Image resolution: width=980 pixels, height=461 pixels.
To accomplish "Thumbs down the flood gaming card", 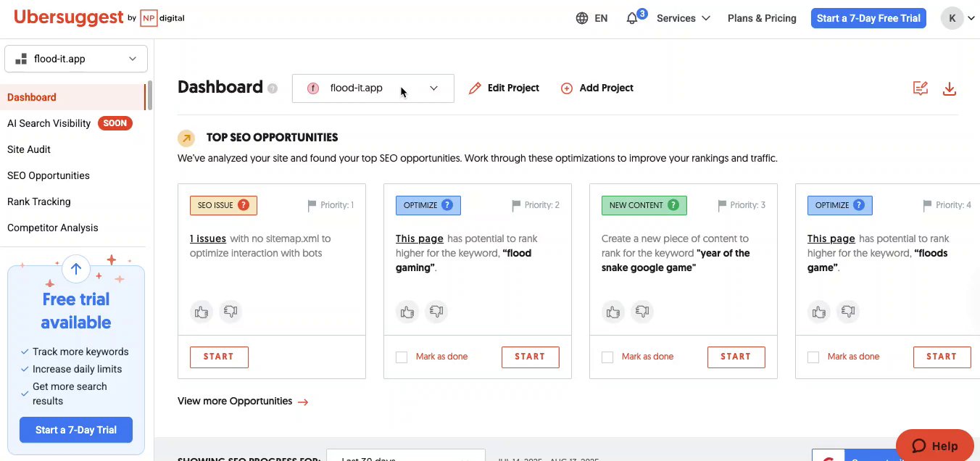I will point(436,312).
